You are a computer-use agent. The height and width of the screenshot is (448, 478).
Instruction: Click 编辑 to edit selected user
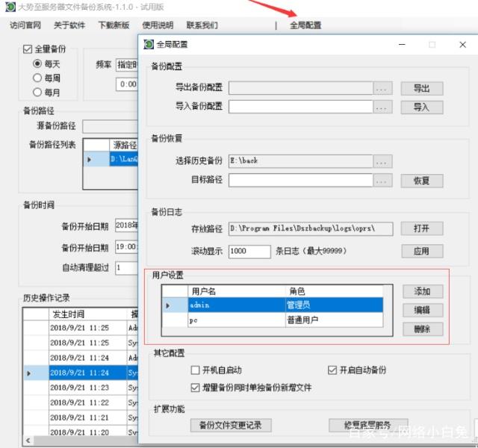[423, 311]
